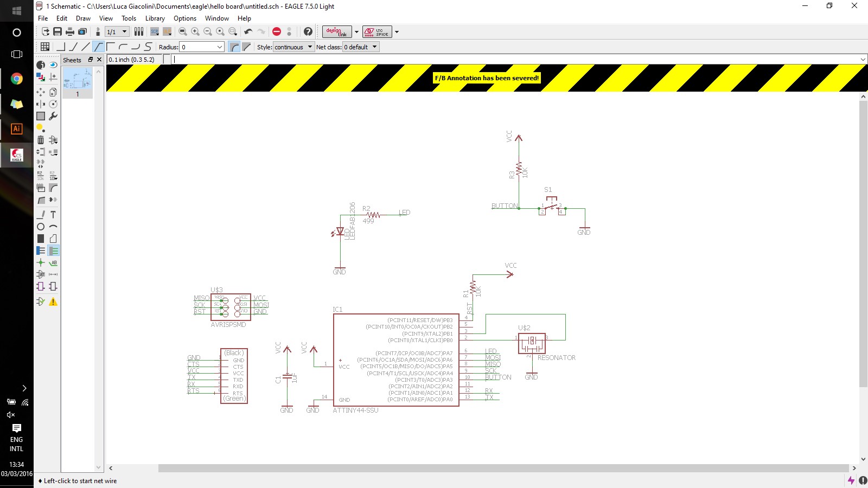The height and width of the screenshot is (488, 868).
Task: Select the Circle drawing tool
Action: click(41, 227)
